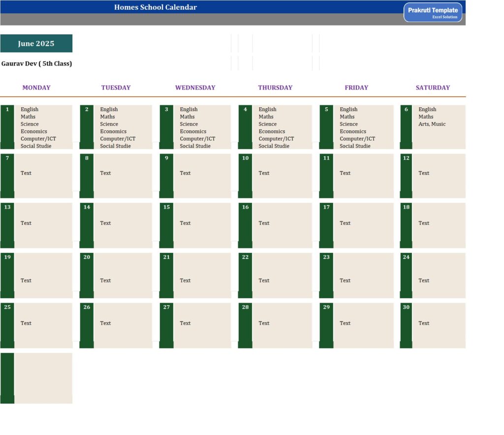Select the Text placeholder for day 25
Screen dimensions: 504x435
26,323
